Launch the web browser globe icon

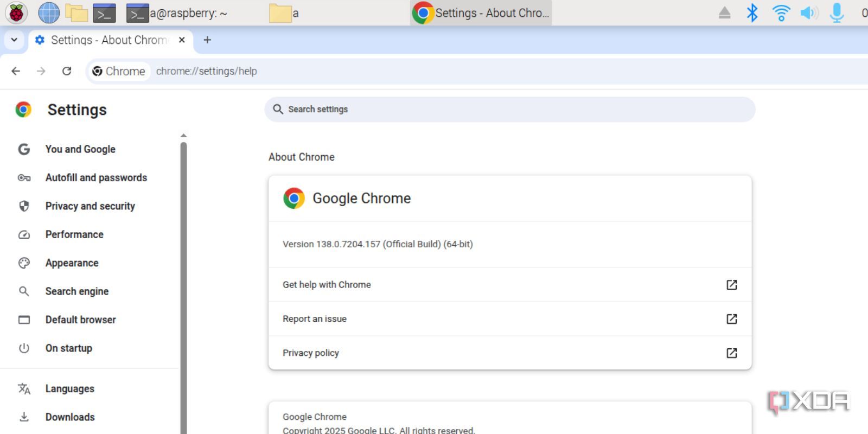point(48,12)
